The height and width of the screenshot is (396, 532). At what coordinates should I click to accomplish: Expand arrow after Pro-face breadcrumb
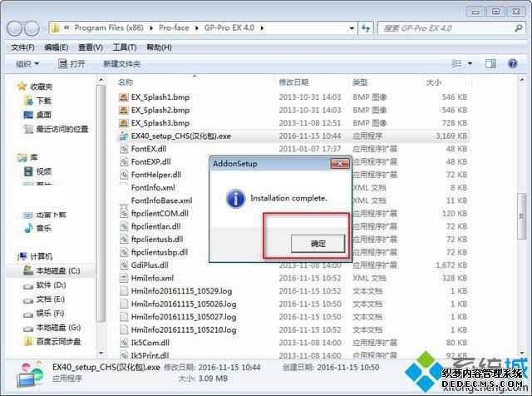point(197,28)
